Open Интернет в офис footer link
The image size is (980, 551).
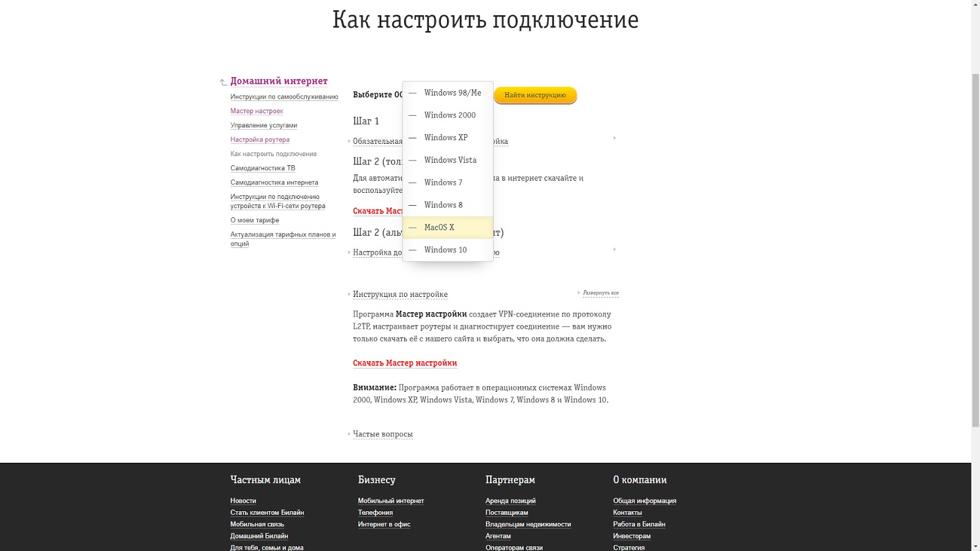pos(384,524)
